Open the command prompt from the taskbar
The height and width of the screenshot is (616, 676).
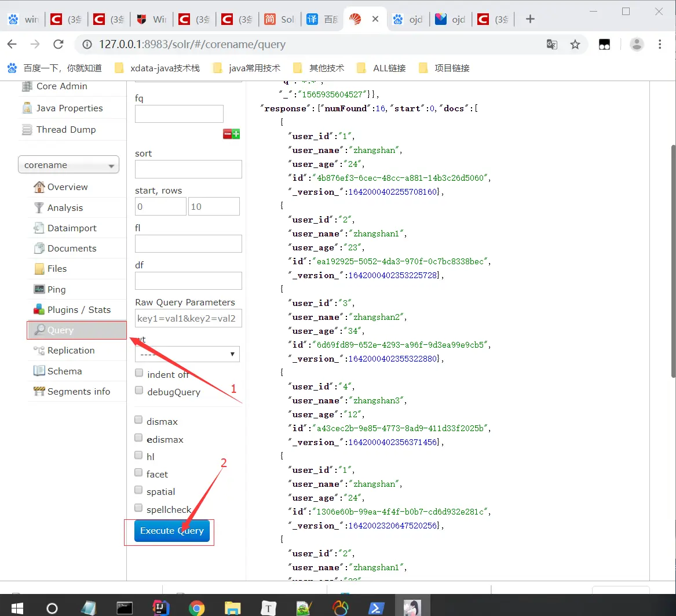tap(125, 608)
